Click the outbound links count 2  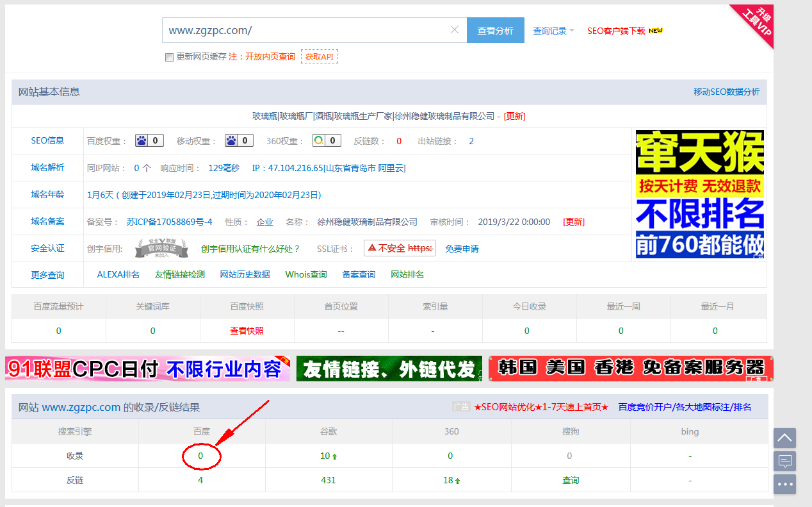tap(471, 141)
